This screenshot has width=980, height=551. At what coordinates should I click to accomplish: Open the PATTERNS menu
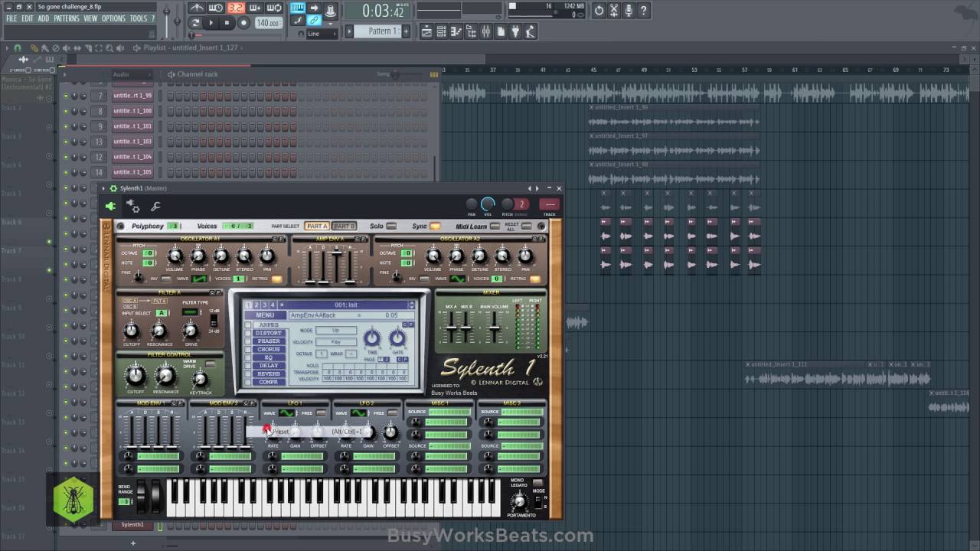click(66, 18)
